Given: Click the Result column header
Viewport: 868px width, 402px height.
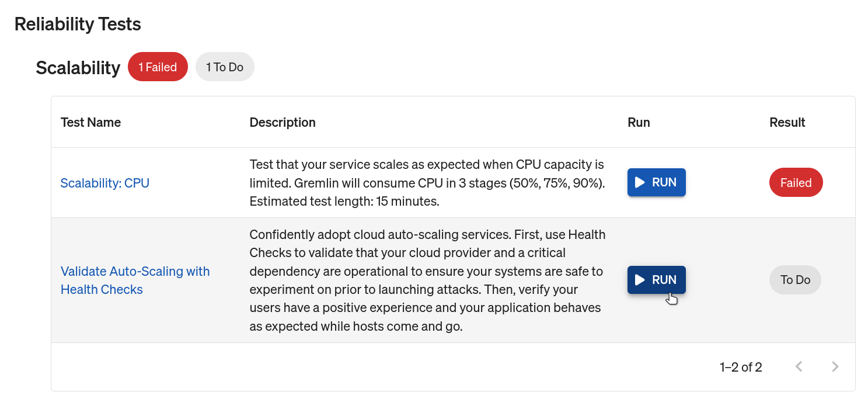Looking at the screenshot, I should pyautogui.click(x=787, y=122).
